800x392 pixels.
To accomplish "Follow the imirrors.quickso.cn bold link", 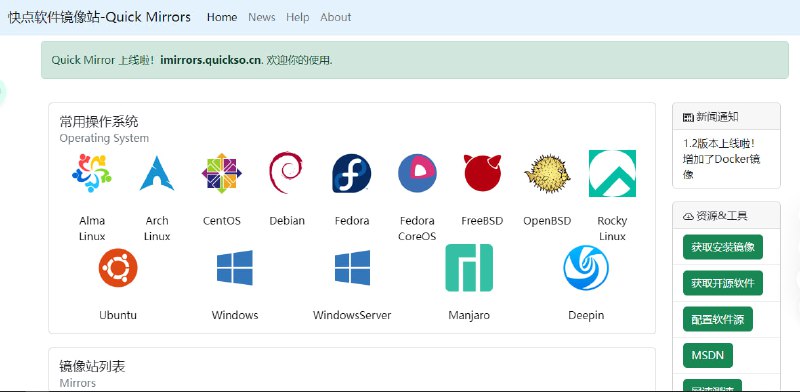I will pos(211,60).
